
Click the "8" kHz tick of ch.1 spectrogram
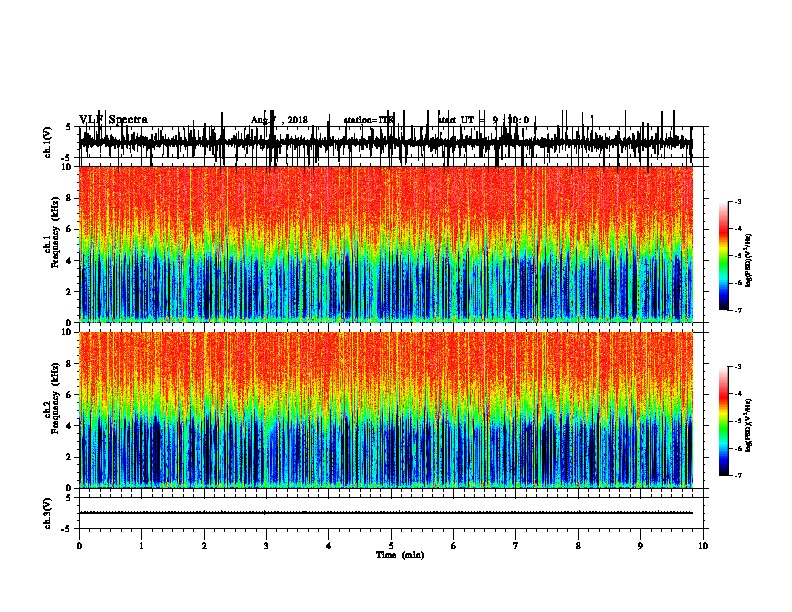click(69, 198)
